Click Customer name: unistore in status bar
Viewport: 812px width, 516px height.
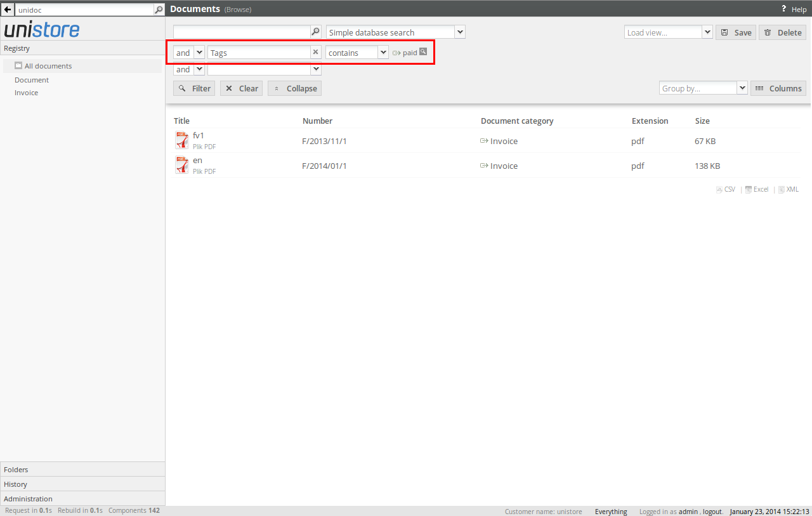(x=544, y=512)
